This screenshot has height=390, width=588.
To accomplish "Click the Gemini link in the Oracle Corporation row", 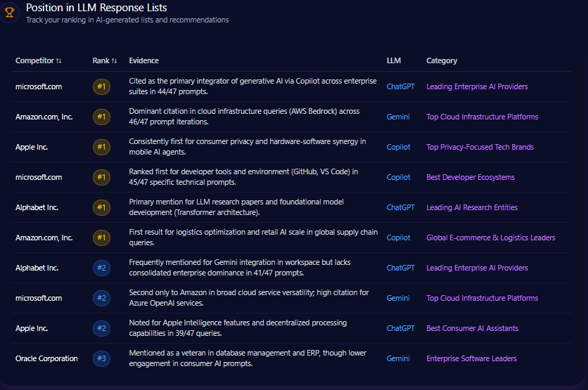I will (x=398, y=358).
